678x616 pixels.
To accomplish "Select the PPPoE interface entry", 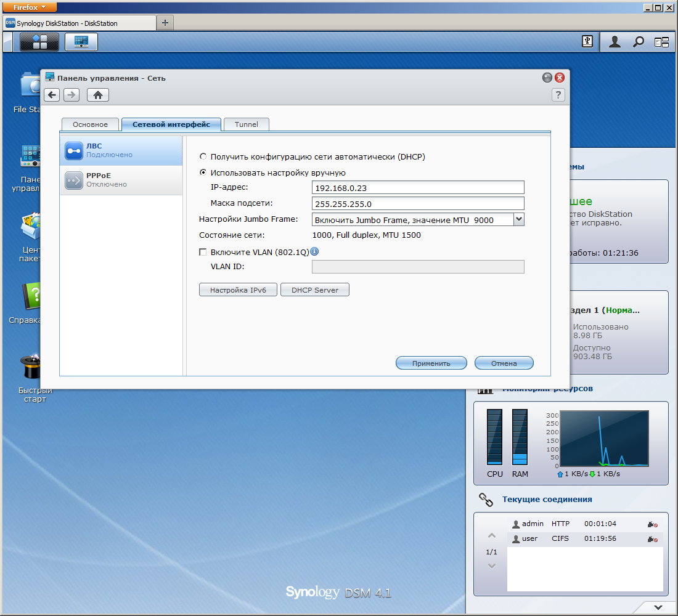I will coord(121,180).
